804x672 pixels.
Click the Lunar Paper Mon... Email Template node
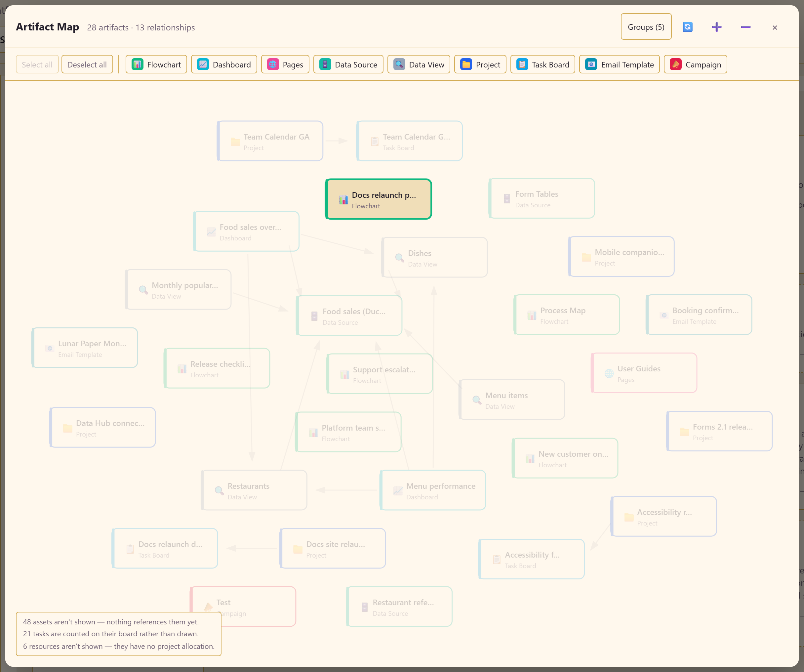[85, 348]
